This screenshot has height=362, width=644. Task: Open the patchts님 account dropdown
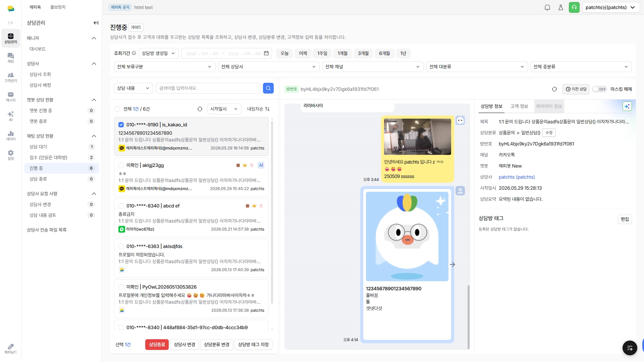(x=610, y=7)
